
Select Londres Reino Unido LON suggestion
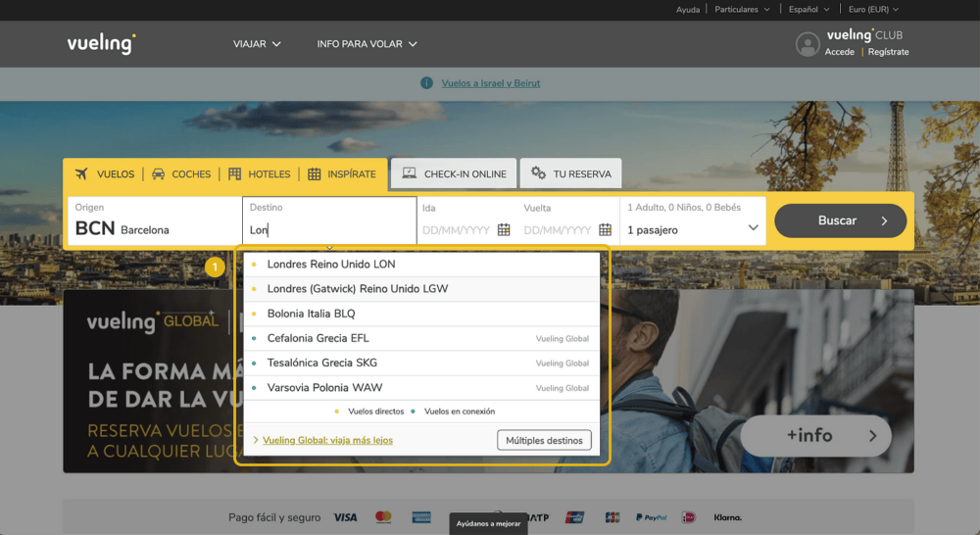(x=421, y=265)
